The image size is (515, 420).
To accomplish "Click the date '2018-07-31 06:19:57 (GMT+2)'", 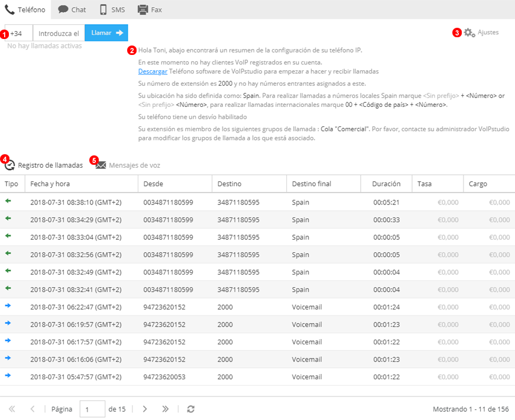I will 76,324.
